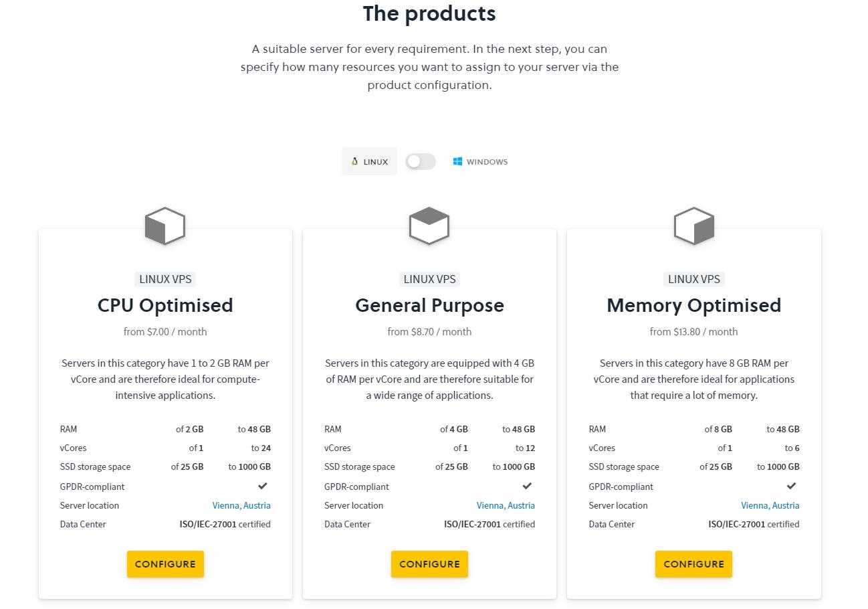Click the Linux penguin icon

tap(354, 161)
